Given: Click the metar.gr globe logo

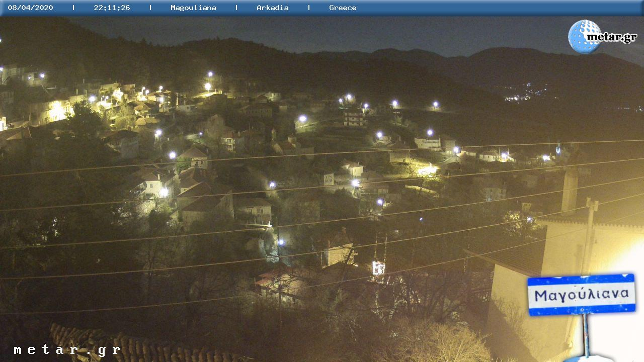Looking at the screenshot, I should tap(602, 36).
